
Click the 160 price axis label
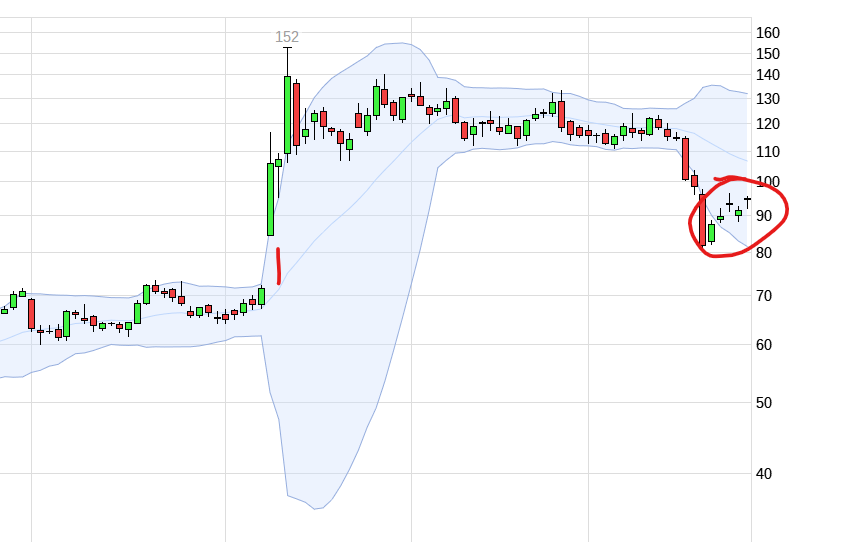768,33
